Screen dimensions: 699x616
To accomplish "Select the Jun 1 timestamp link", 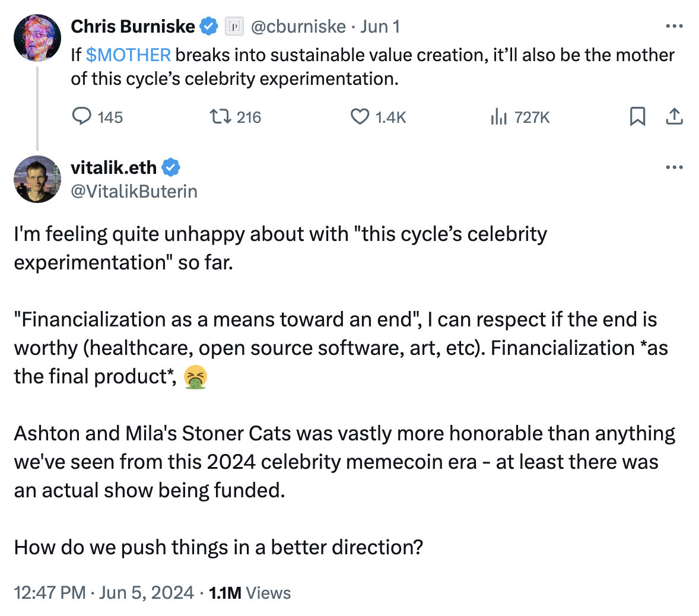I will pyautogui.click(x=383, y=26).
